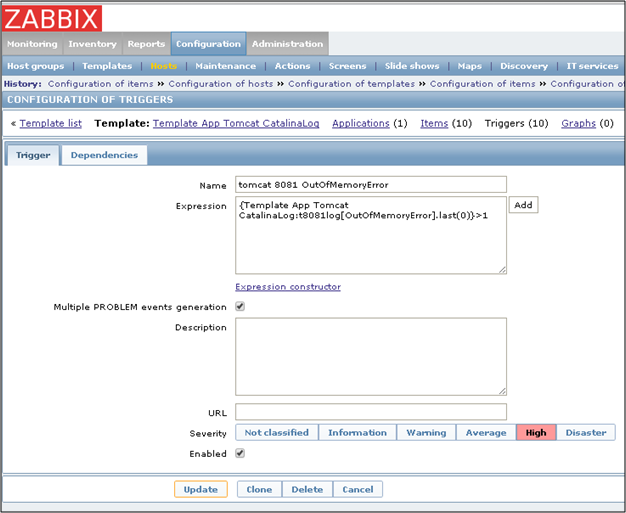Open the Applications link
Viewport: 626px width, 513px height.
pos(361,123)
